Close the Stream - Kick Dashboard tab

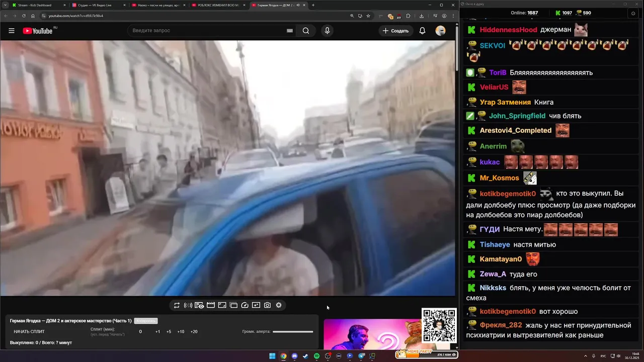point(64,5)
